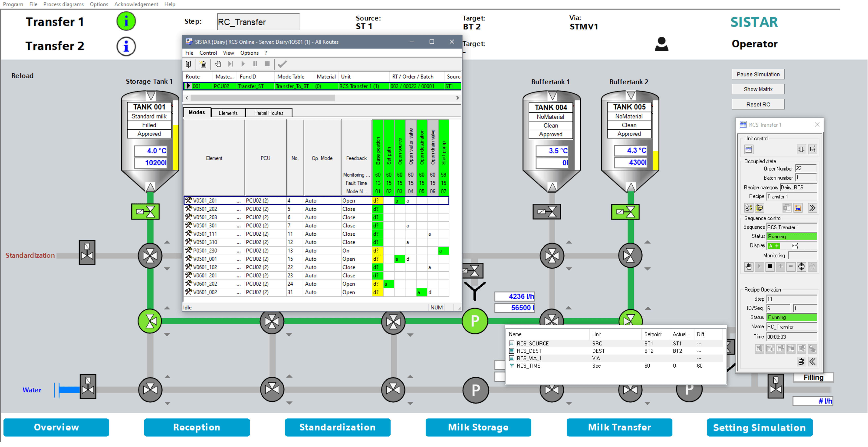Expand route 001 row arrow
This screenshot has height=447, width=868.
(x=188, y=86)
